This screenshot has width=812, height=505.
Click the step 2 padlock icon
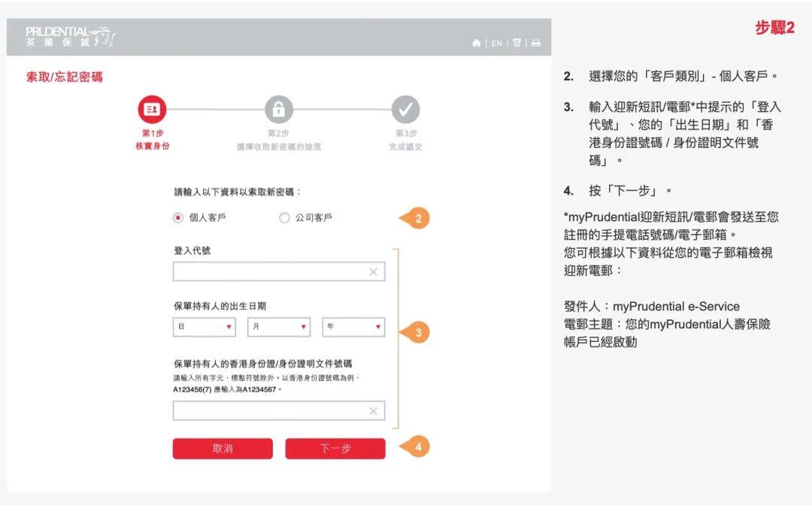tap(280, 110)
